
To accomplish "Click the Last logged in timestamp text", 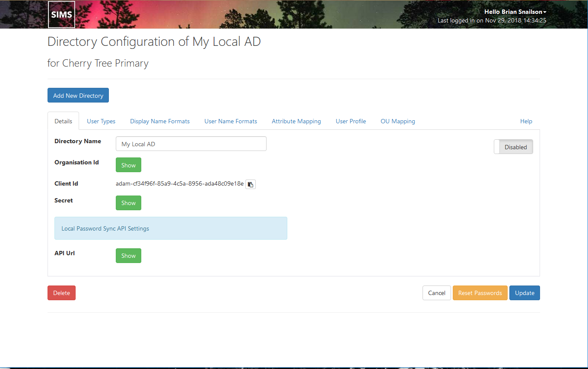I will (492, 20).
